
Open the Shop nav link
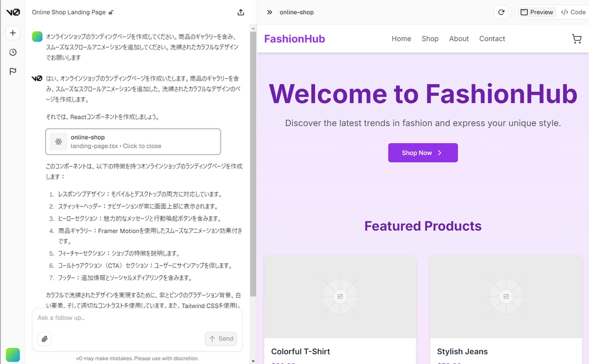pos(430,39)
